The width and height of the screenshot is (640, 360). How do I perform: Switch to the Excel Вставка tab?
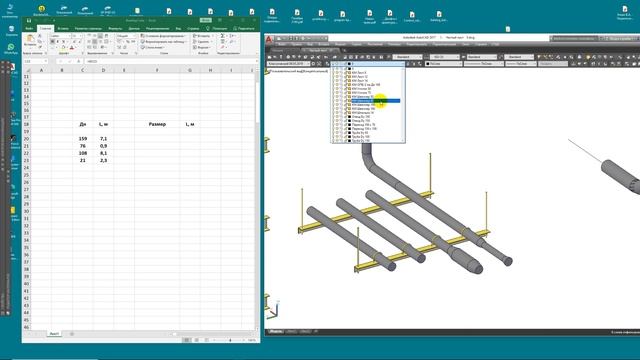(63, 29)
